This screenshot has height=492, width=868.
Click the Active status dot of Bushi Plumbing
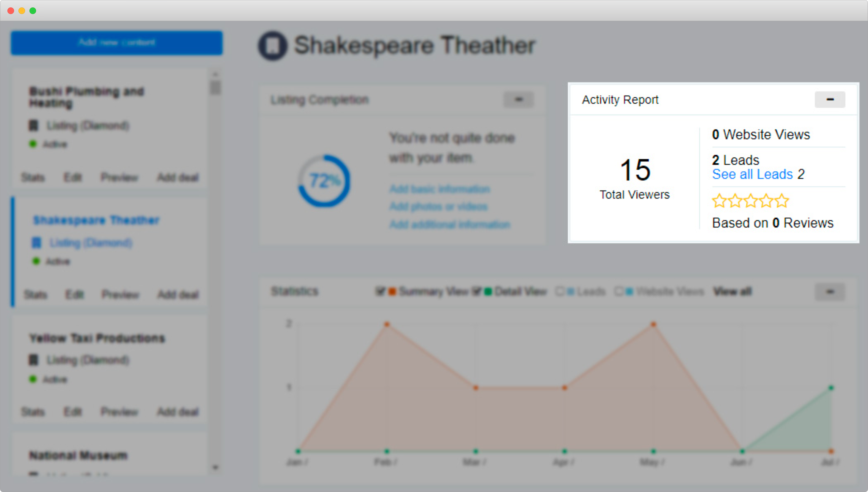tap(33, 144)
